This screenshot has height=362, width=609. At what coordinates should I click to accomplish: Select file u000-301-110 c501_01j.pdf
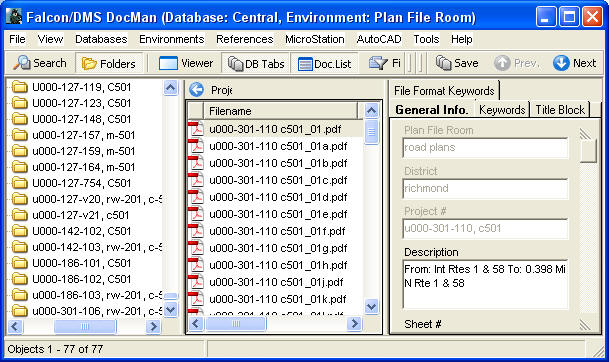click(x=276, y=282)
